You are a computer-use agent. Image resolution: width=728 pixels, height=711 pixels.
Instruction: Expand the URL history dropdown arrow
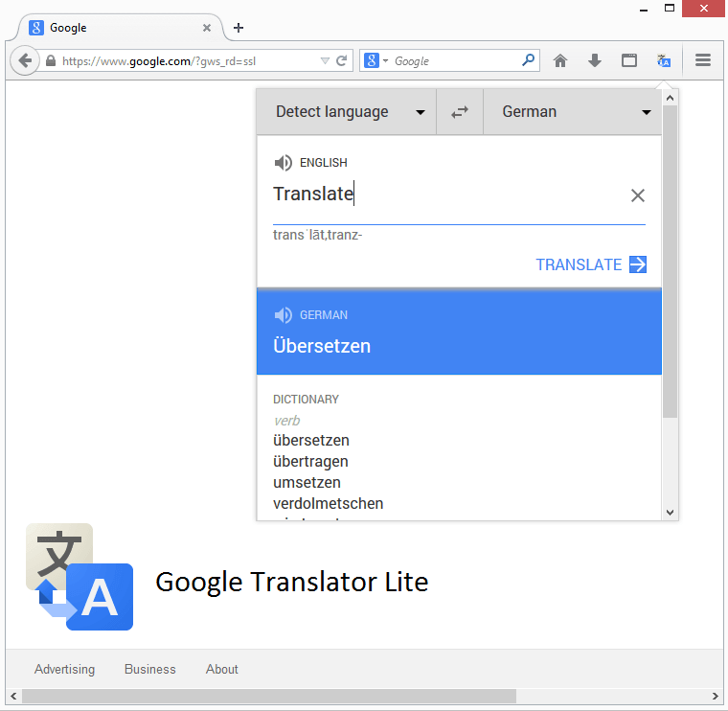click(x=325, y=60)
